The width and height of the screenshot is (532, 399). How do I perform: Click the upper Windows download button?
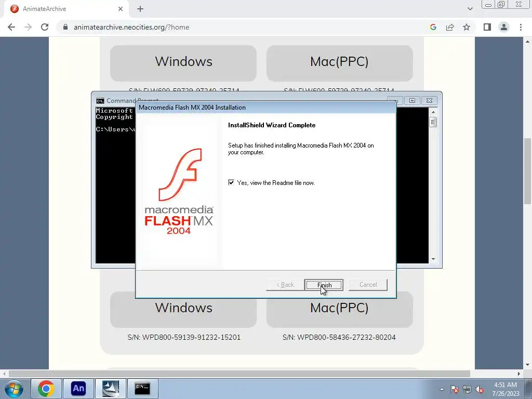[183, 63]
